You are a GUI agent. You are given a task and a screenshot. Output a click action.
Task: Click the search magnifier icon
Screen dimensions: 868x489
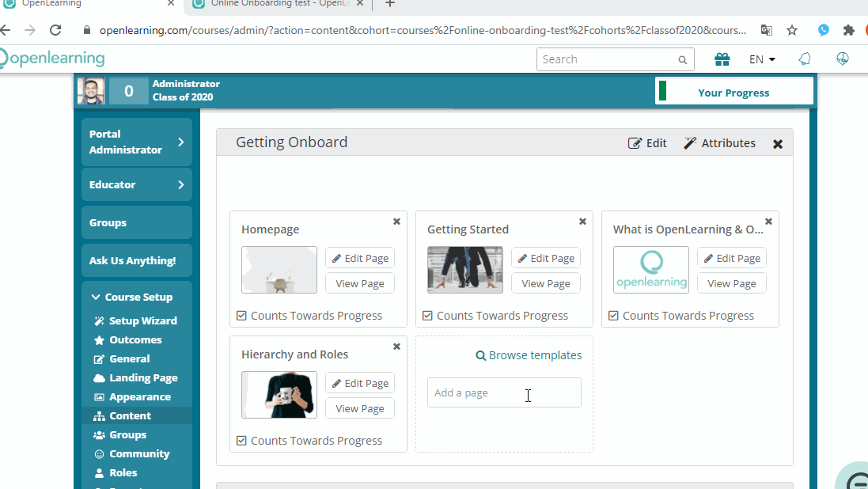coord(683,60)
